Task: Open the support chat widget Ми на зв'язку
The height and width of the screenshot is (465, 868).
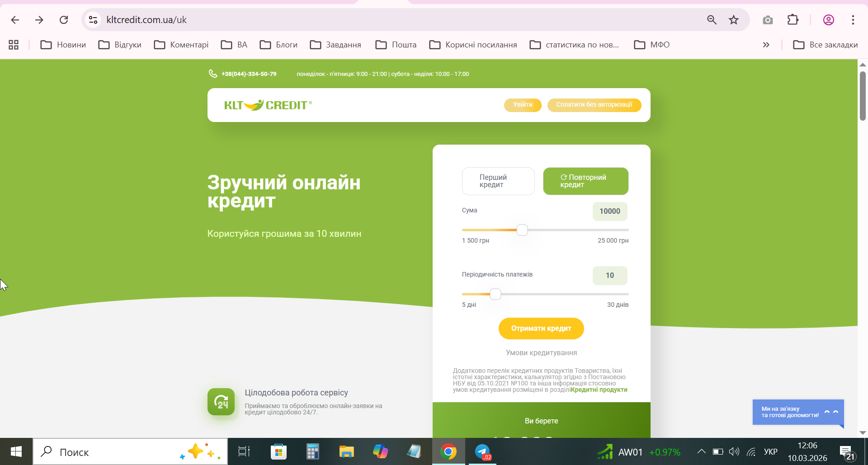Action: [x=798, y=412]
